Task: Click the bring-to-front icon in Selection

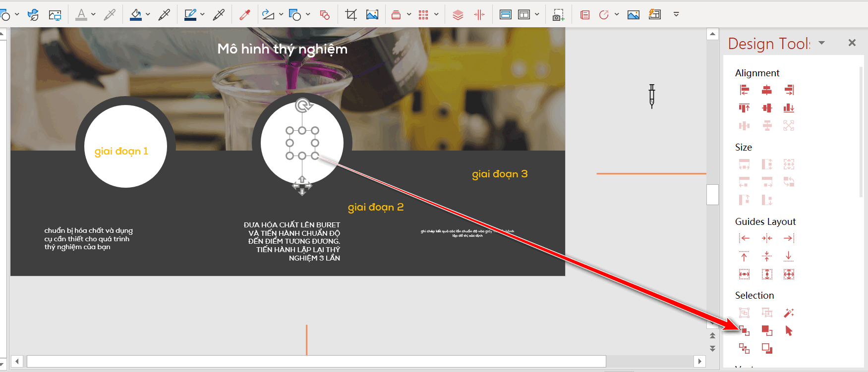Action: coord(767,330)
